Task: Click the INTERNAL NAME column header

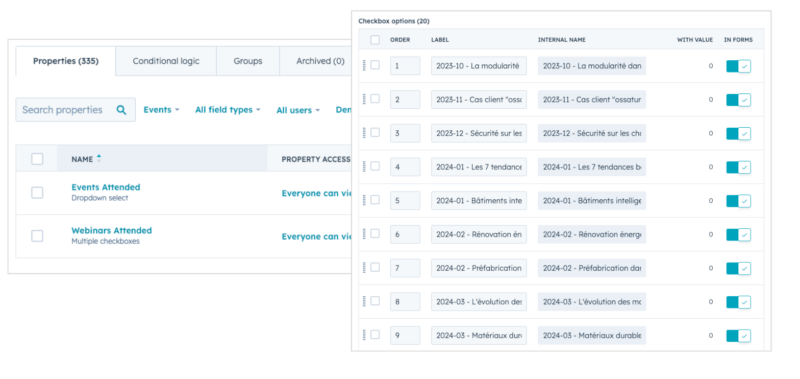Action: pos(562,40)
